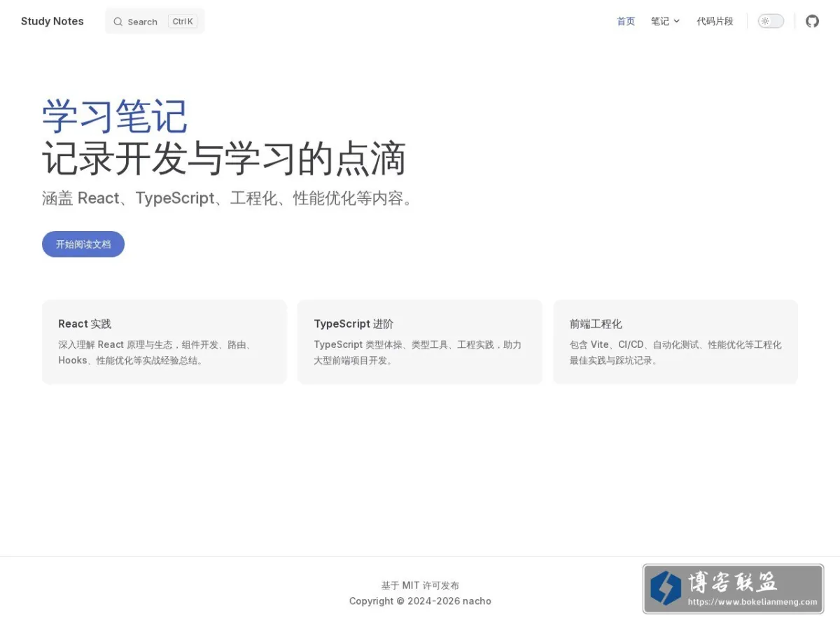Click the 开始阅读文档 button
Screen dimensions: 840x630
(x=83, y=244)
